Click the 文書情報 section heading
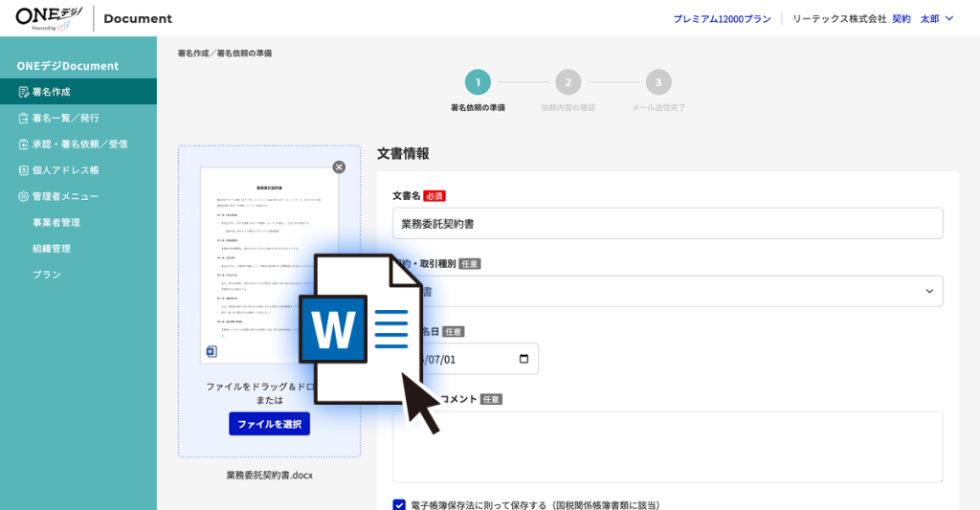This screenshot has width=980, height=510. [x=403, y=154]
